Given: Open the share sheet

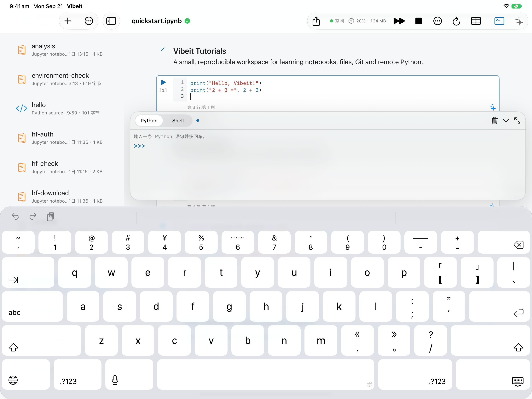Looking at the screenshot, I should (x=316, y=21).
